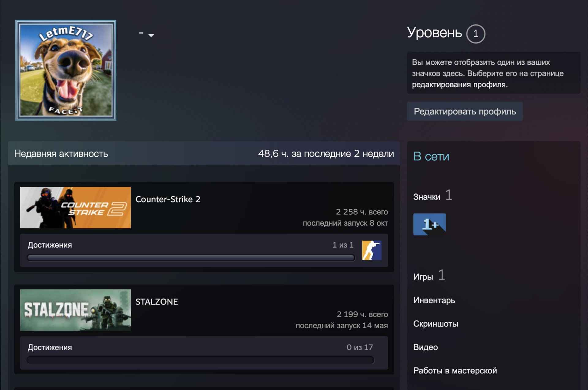Click the 1+ badge icon
588x390 pixels.
click(x=429, y=224)
